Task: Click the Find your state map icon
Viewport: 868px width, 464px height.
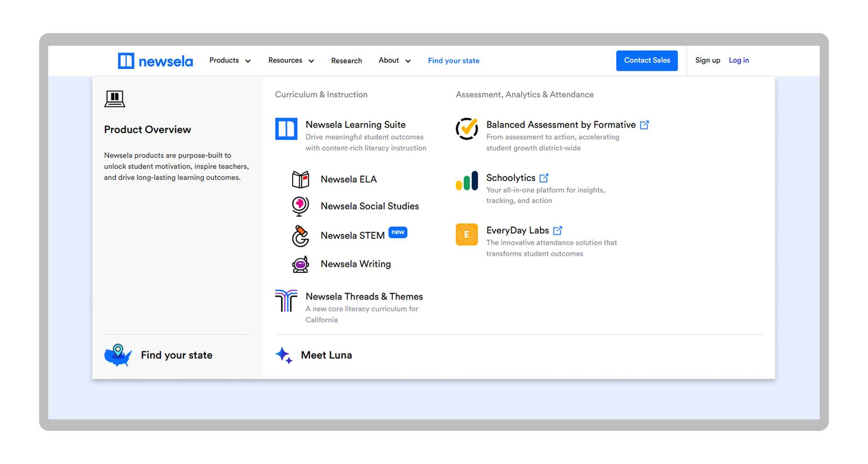Action: (118, 355)
